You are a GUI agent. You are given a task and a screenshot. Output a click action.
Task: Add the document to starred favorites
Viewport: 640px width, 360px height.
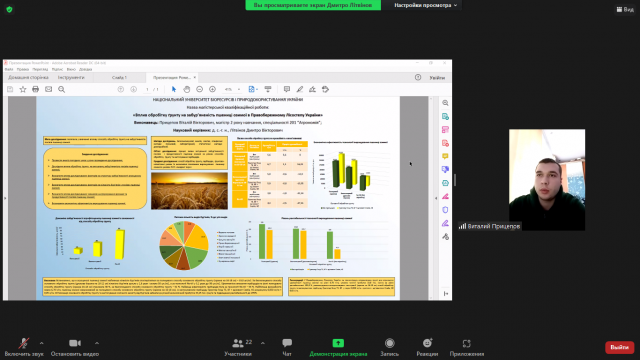pos(23,89)
